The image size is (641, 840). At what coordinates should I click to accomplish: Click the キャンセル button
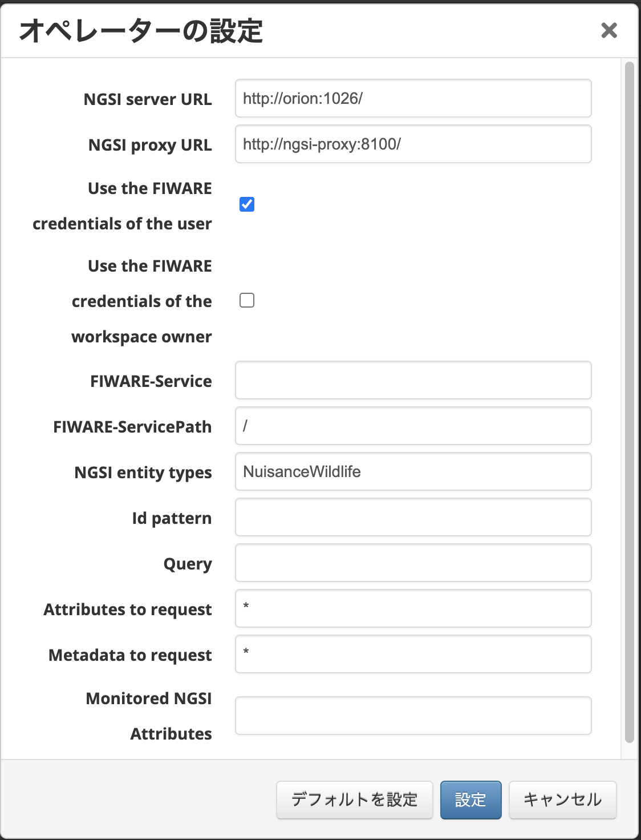pyautogui.click(x=562, y=800)
